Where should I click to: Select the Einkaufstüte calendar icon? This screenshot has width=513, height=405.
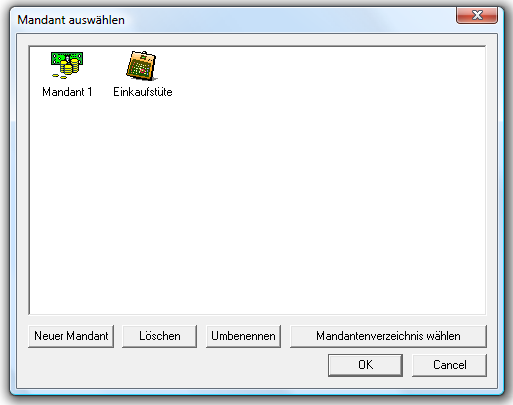[141, 65]
